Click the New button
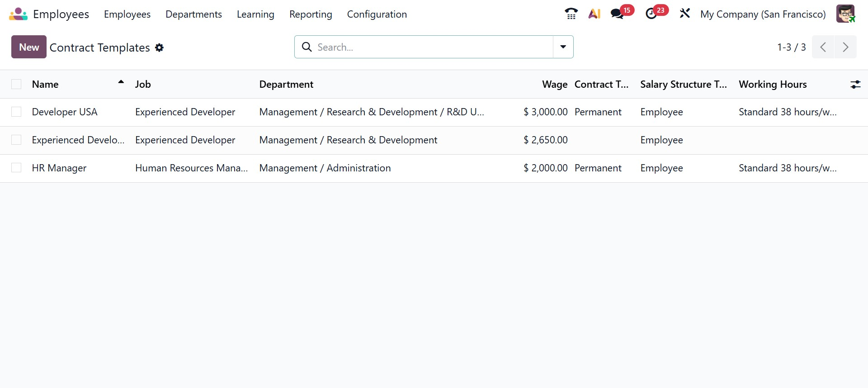This screenshot has height=388, width=868. coord(29,47)
